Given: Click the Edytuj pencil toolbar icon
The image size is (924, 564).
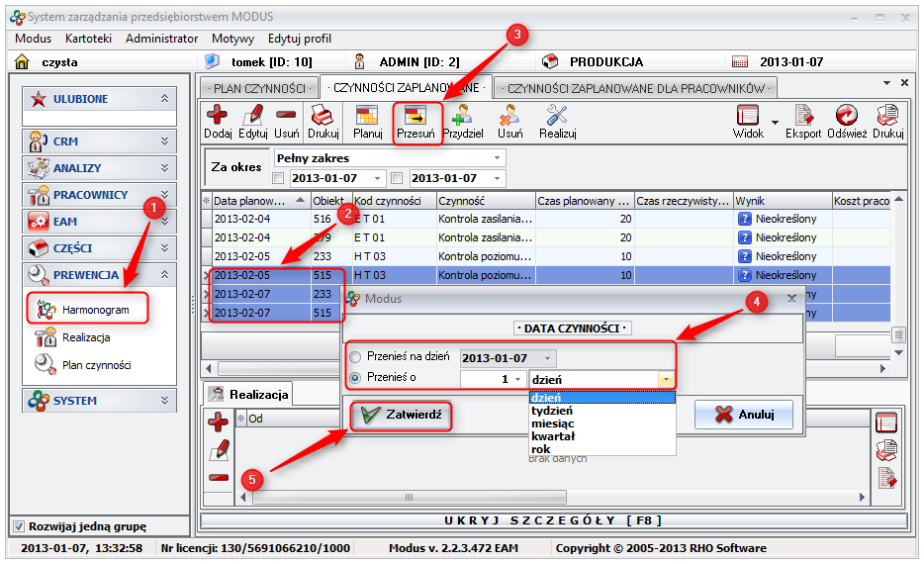Looking at the screenshot, I should click(252, 116).
